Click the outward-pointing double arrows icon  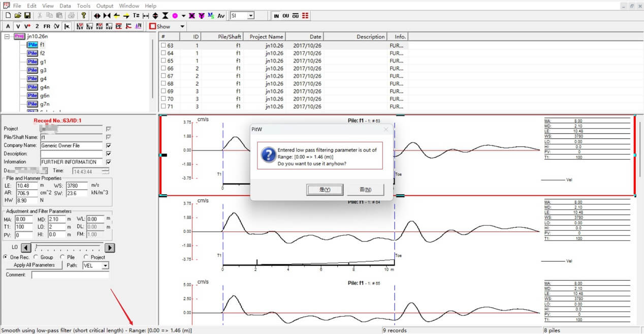pos(97,16)
